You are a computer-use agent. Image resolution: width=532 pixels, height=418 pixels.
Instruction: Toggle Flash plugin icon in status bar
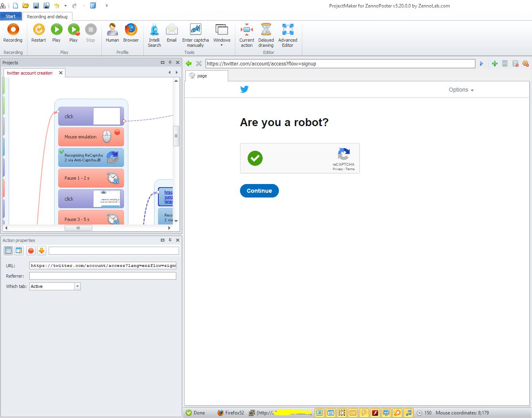coord(375,413)
